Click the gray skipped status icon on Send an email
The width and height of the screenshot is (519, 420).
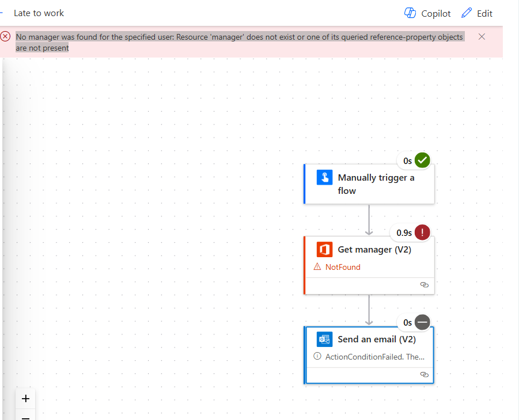423,322
